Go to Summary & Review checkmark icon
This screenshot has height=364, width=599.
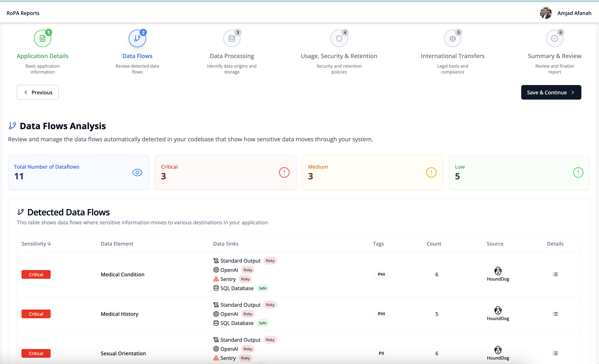(554, 38)
